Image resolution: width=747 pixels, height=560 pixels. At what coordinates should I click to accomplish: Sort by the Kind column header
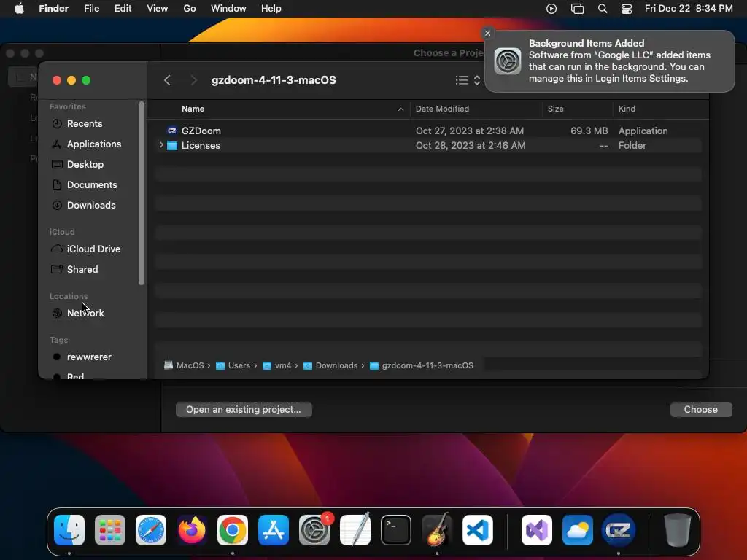pyautogui.click(x=627, y=109)
